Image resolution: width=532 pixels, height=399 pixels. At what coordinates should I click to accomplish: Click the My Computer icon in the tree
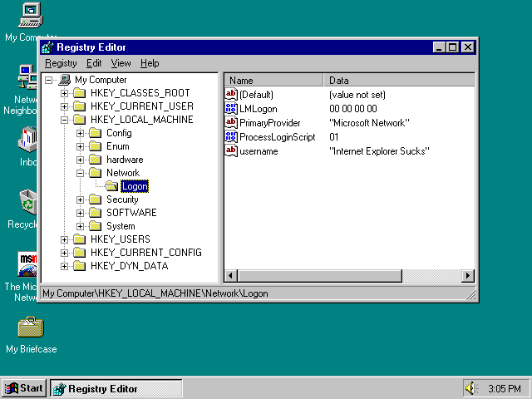point(65,80)
